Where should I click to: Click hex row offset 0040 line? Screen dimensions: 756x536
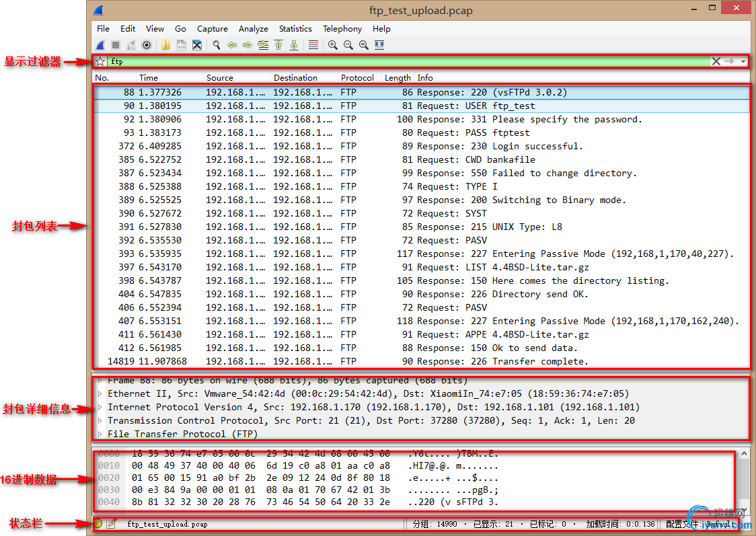(298, 502)
